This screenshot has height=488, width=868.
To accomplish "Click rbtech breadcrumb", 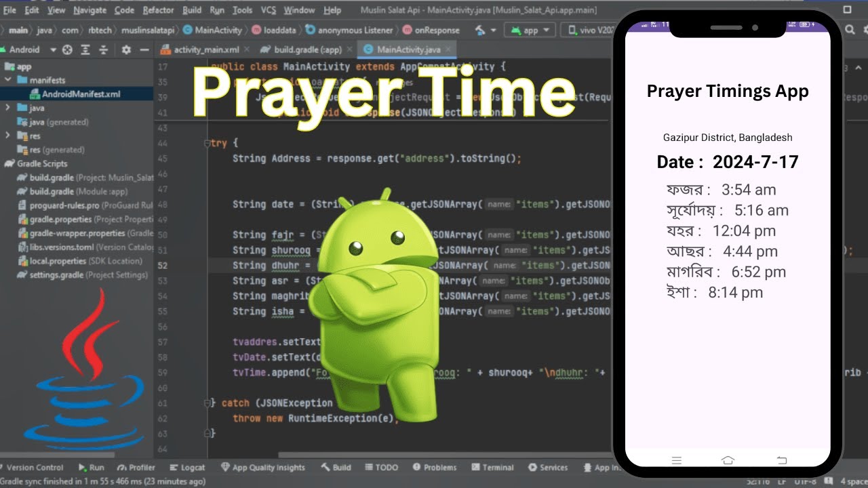I will pyautogui.click(x=100, y=30).
